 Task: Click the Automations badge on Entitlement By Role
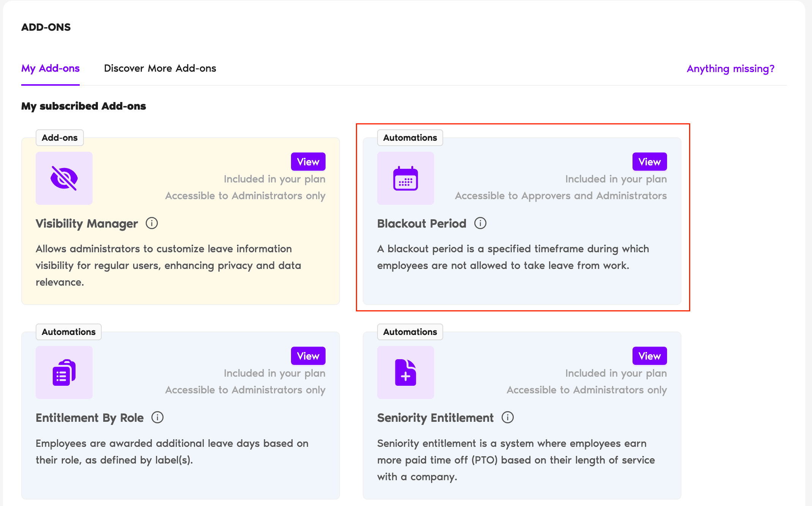click(x=68, y=332)
